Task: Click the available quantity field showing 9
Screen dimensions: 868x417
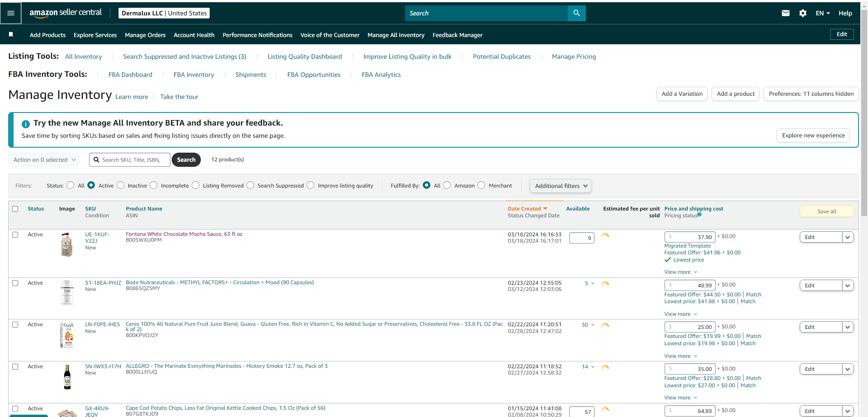Action: click(x=582, y=238)
